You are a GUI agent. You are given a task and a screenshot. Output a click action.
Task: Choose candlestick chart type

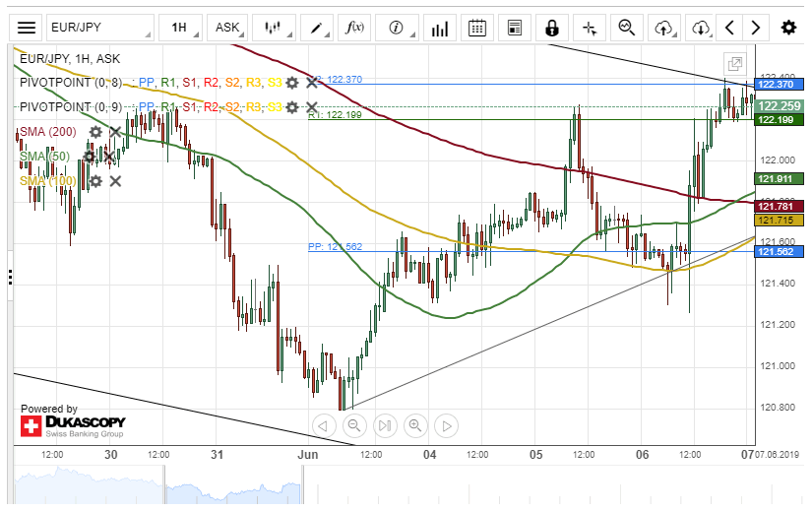coord(274,28)
